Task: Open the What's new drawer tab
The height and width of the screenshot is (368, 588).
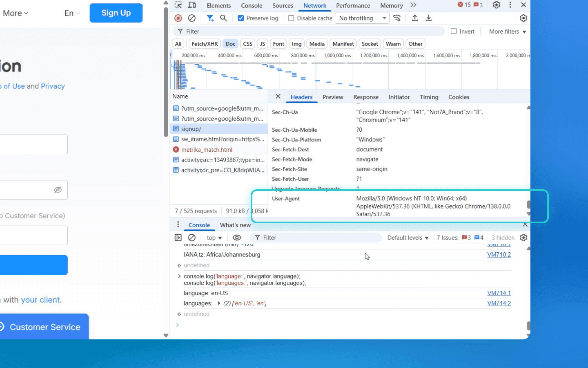Action: click(235, 225)
